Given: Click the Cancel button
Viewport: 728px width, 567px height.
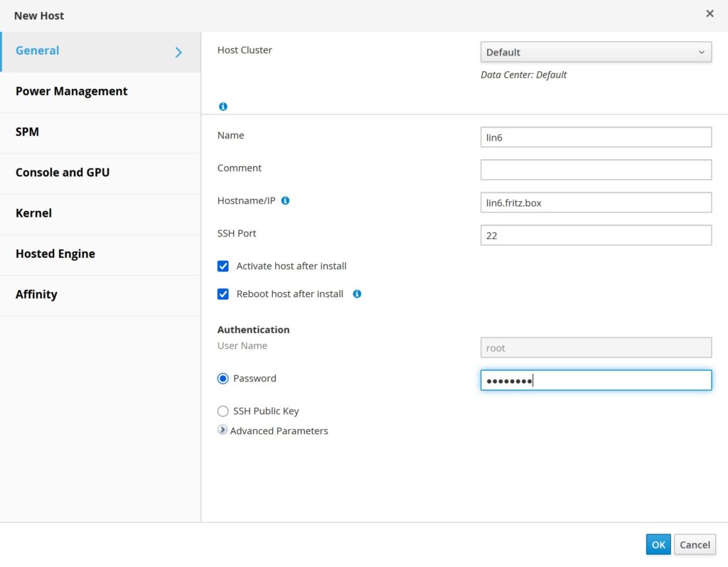Looking at the screenshot, I should [x=695, y=544].
